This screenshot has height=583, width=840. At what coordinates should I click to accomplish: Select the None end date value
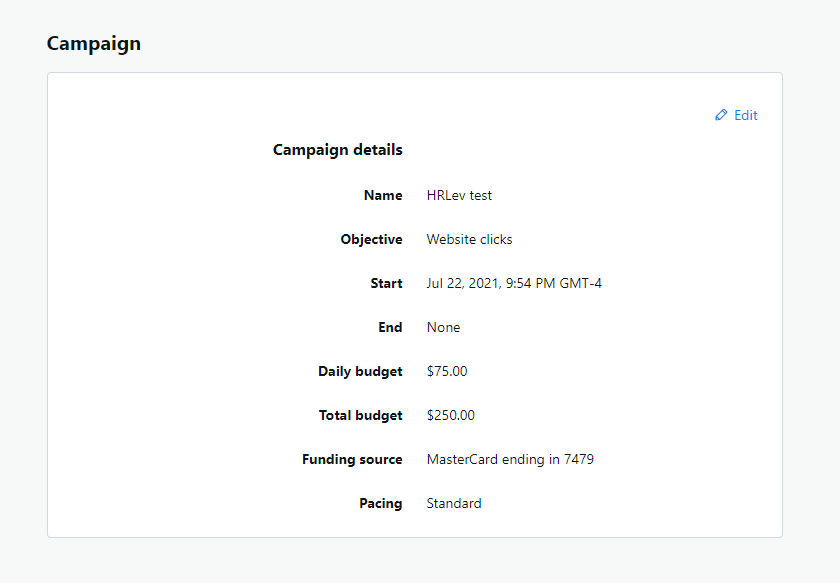coord(443,327)
